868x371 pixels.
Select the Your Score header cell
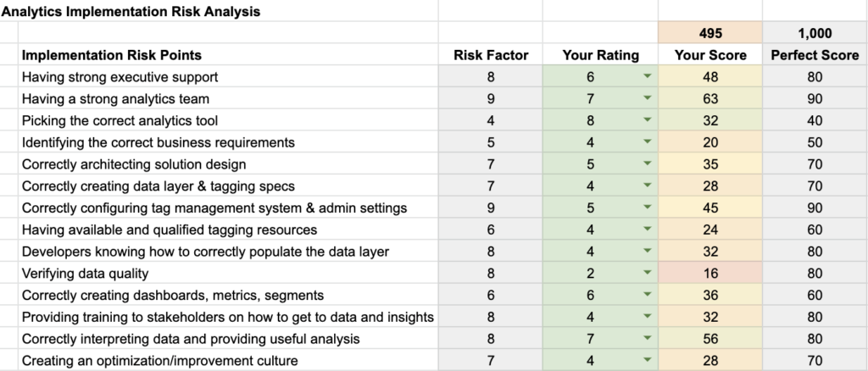710,55
